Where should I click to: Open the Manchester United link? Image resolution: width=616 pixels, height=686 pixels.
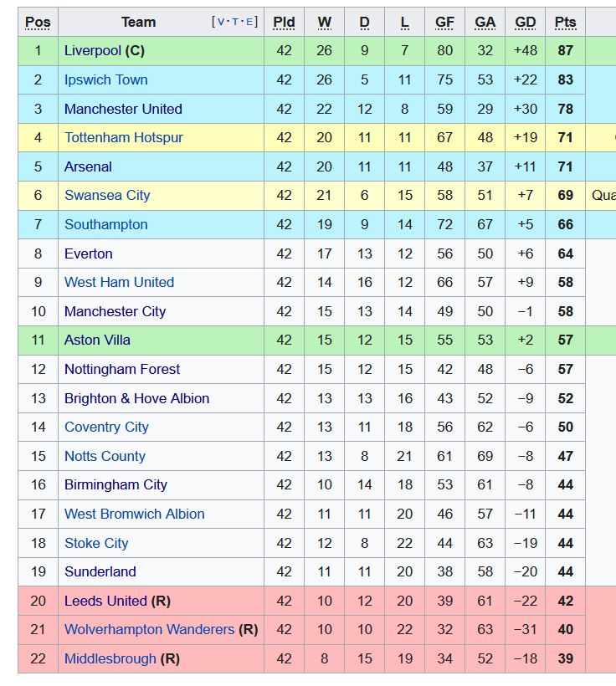pos(123,109)
